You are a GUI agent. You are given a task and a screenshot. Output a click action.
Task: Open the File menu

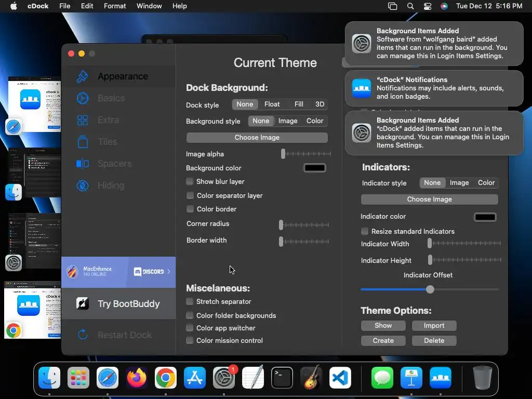(64, 6)
